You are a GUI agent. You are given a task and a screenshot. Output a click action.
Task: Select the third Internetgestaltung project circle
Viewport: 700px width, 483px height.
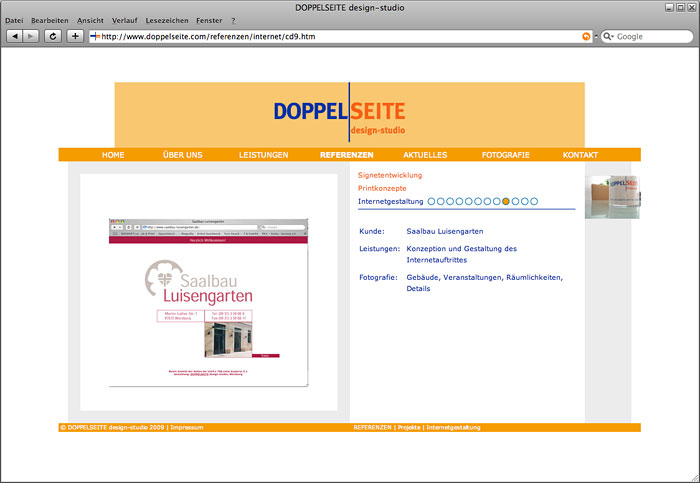click(x=450, y=201)
